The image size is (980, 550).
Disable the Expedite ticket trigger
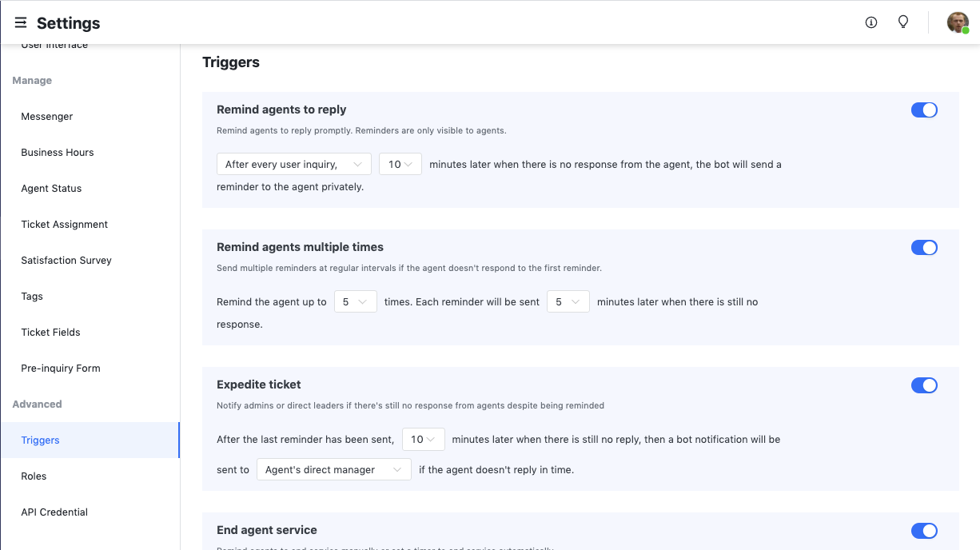924,385
